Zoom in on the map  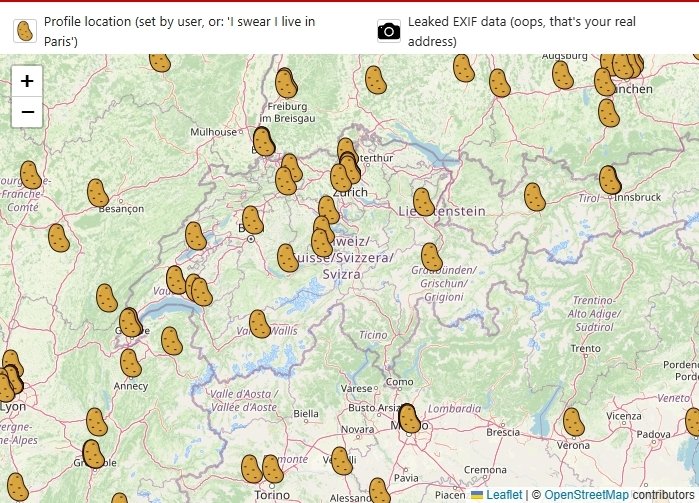[x=27, y=81]
